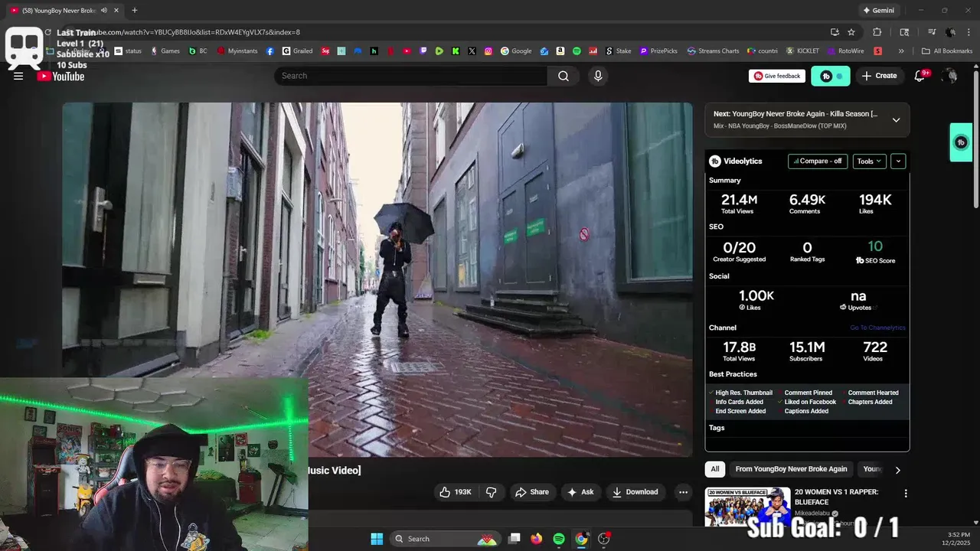This screenshot has height=551, width=980.
Task: Show more bookmarks with the overflow chevron
Action: 901,51
